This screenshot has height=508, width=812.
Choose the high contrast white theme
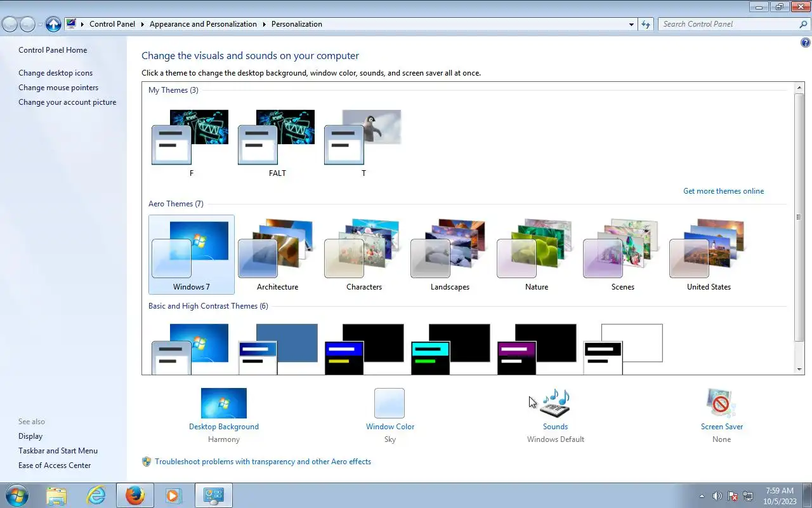click(x=622, y=349)
